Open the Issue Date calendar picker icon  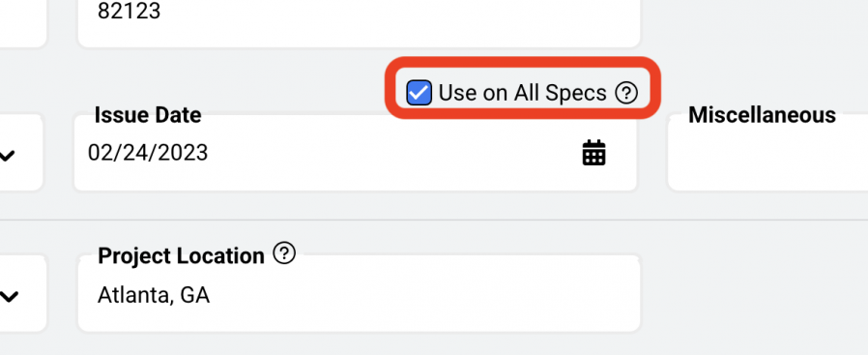(x=594, y=153)
